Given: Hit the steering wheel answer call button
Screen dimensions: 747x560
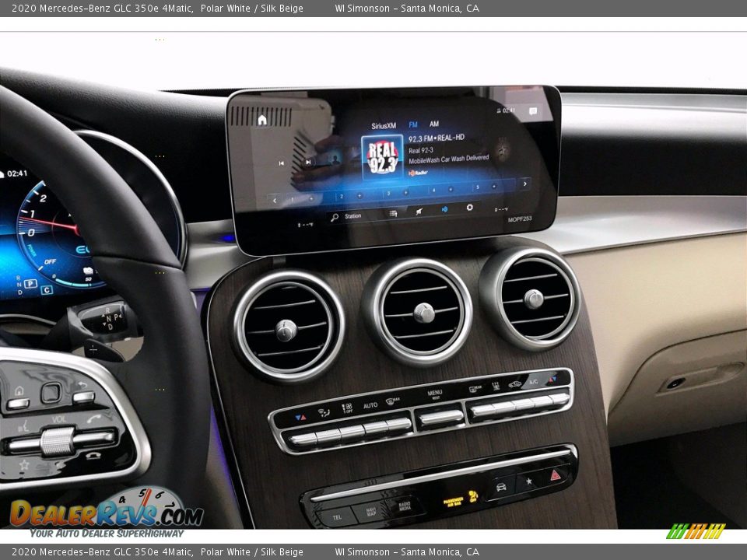Looking at the screenshot, I should (x=94, y=418).
